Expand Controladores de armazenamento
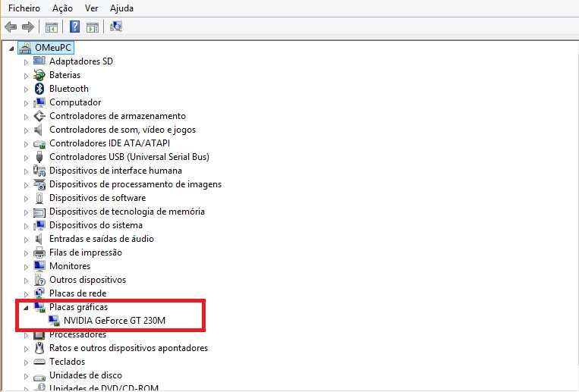Viewport: 579px width, 392px height. point(26,117)
